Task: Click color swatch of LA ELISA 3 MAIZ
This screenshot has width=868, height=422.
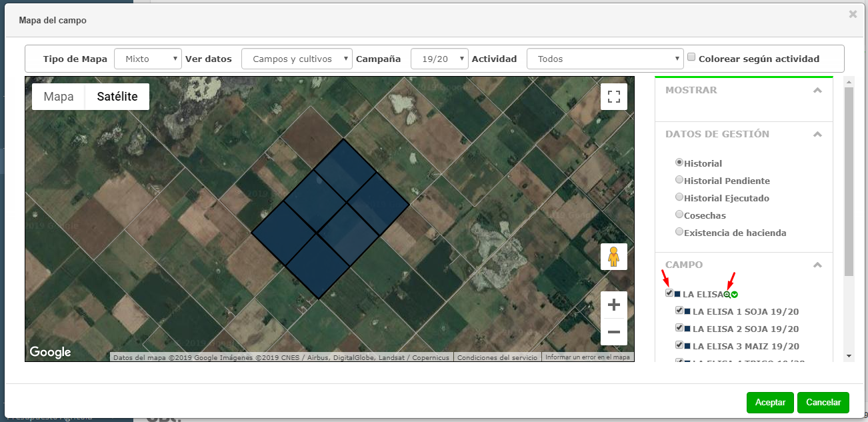Action: [687, 346]
